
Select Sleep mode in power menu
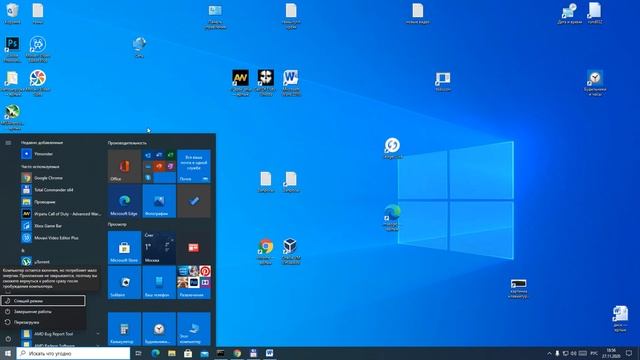tap(43, 301)
